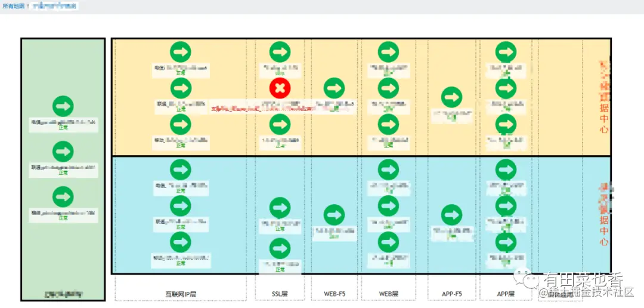644x308 pixels.
Task: Select the 电信 arrow icon in green panel
Action: coord(63,106)
